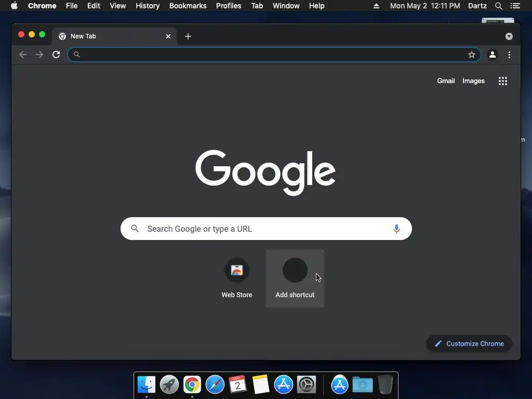
Task: Click the Customize Chrome button
Action: pos(469,344)
